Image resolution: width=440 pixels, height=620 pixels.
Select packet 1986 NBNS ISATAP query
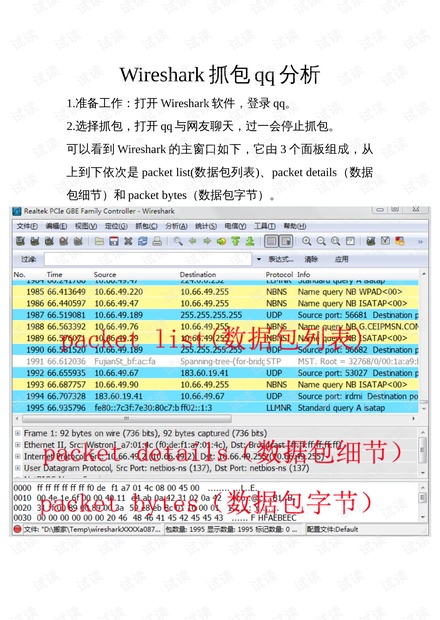tap(215, 303)
